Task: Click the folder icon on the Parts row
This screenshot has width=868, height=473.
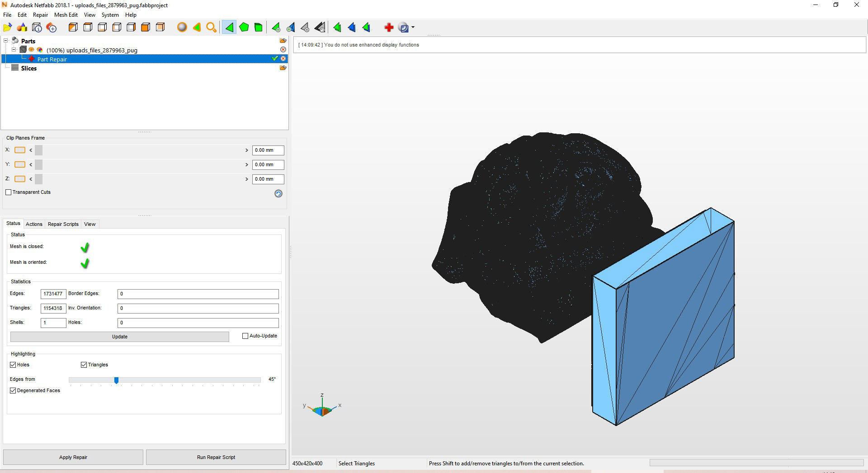Action: pos(283,41)
